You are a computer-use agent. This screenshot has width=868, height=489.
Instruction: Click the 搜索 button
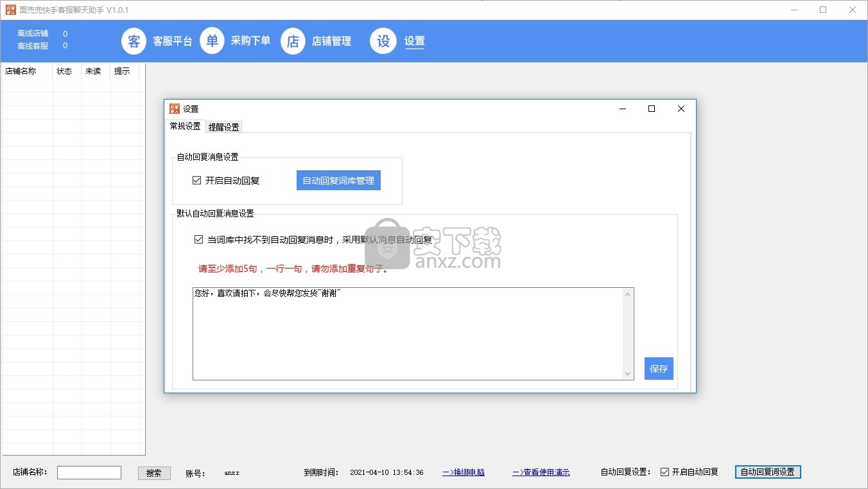tap(154, 473)
